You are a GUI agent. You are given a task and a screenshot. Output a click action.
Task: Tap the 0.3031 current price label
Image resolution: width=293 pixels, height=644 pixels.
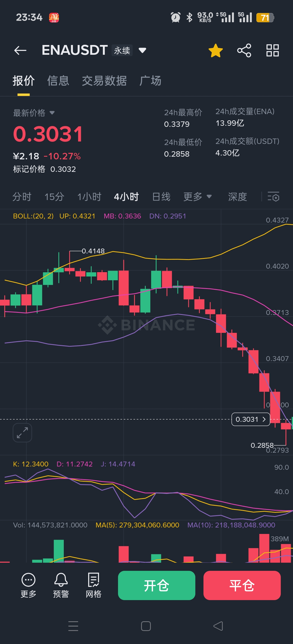pyautogui.click(x=251, y=419)
